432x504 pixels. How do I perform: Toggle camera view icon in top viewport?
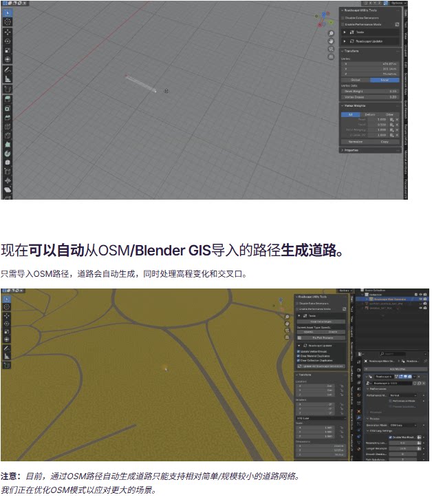(x=331, y=49)
